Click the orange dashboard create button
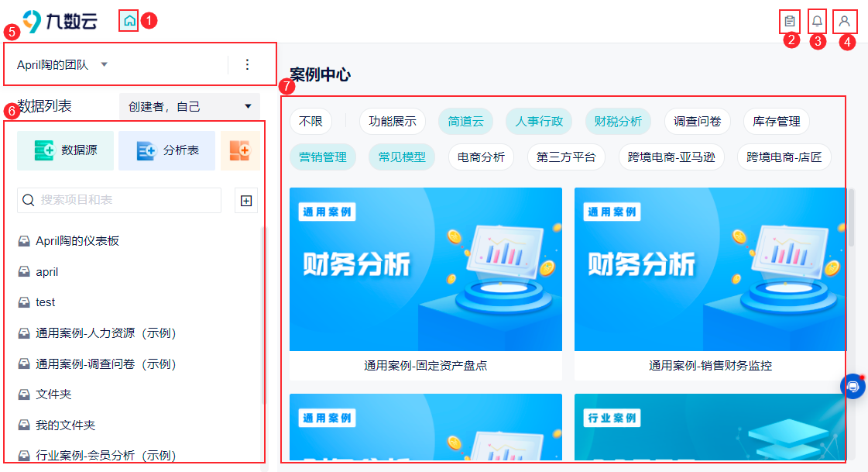This screenshot has height=472, width=868. [240, 150]
